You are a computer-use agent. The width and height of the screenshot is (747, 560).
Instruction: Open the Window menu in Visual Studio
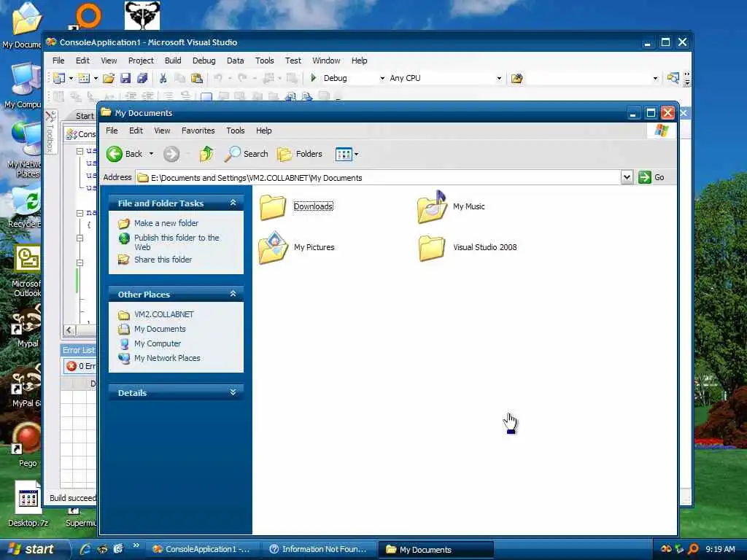pos(326,61)
